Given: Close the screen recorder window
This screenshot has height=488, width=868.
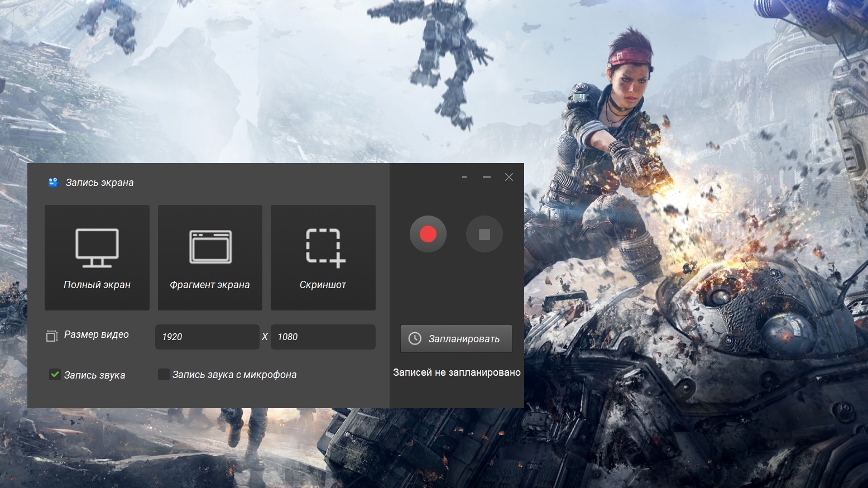Looking at the screenshot, I should coord(509,177).
